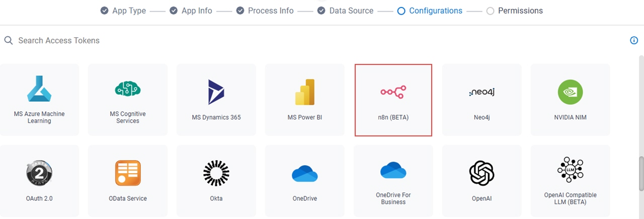The image size is (644, 219).
Task: Click the "Okta" caption text
Action: pos(216,198)
